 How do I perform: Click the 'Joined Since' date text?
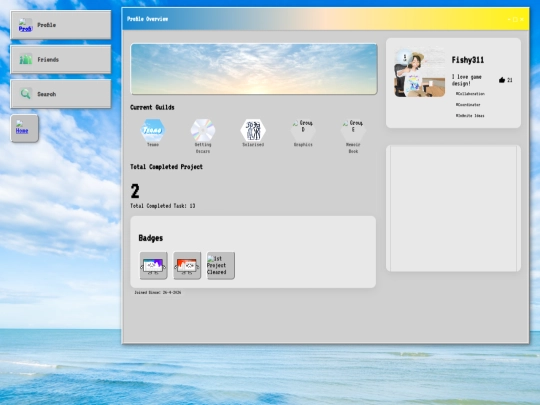pyautogui.click(x=157, y=292)
